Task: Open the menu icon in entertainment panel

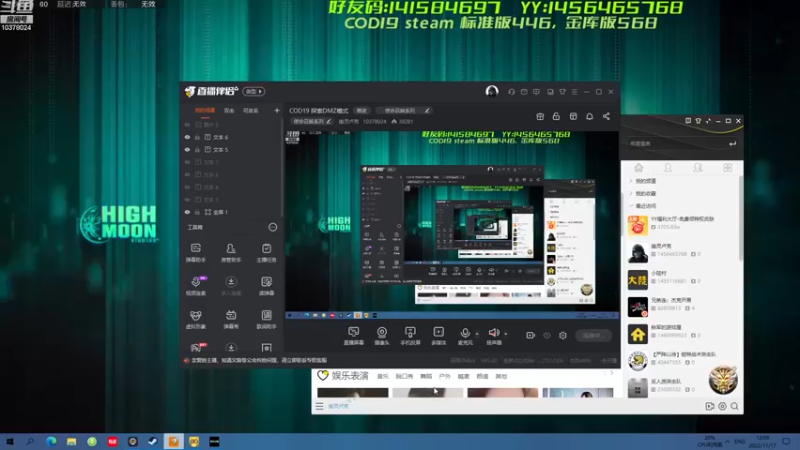Action: (319, 406)
